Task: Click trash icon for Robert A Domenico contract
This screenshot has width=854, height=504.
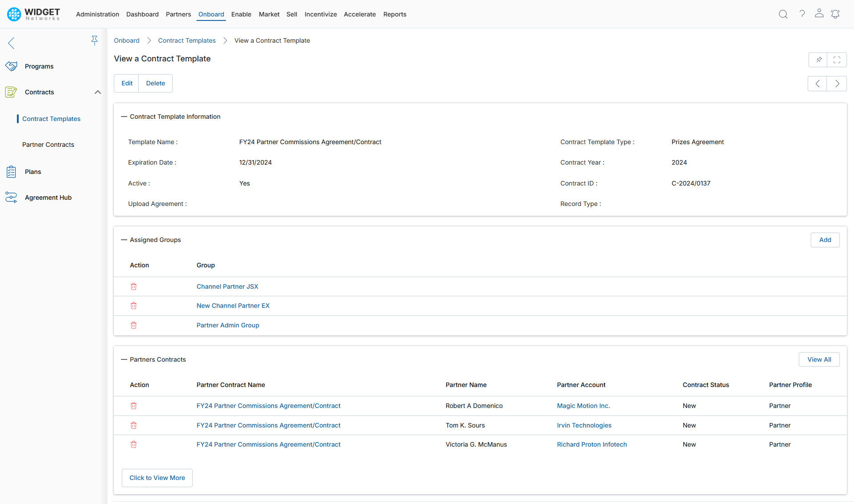Action: pos(133,406)
